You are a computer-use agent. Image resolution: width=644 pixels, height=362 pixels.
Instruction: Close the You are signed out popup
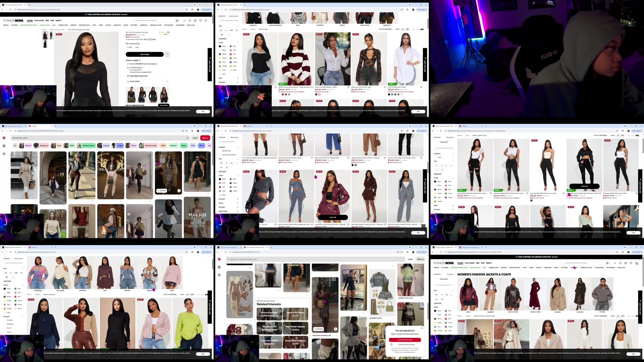coord(422,328)
